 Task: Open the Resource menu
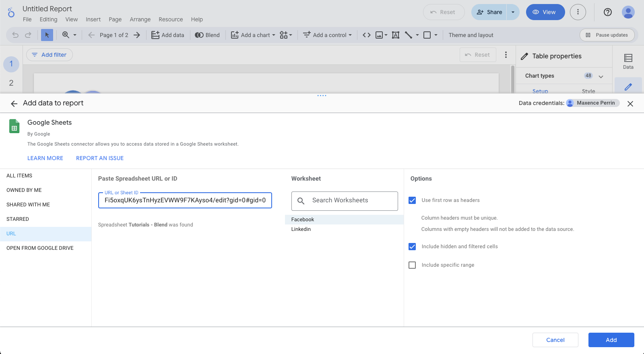(171, 19)
